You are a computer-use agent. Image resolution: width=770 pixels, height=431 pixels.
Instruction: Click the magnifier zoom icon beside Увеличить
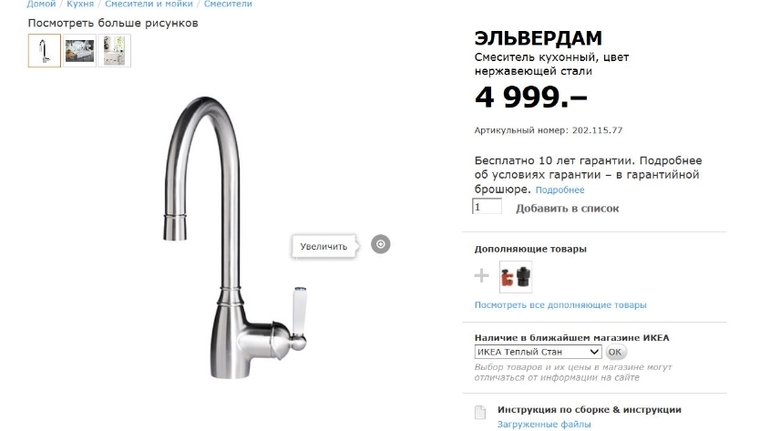pyautogui.click(x=380, y=244)
